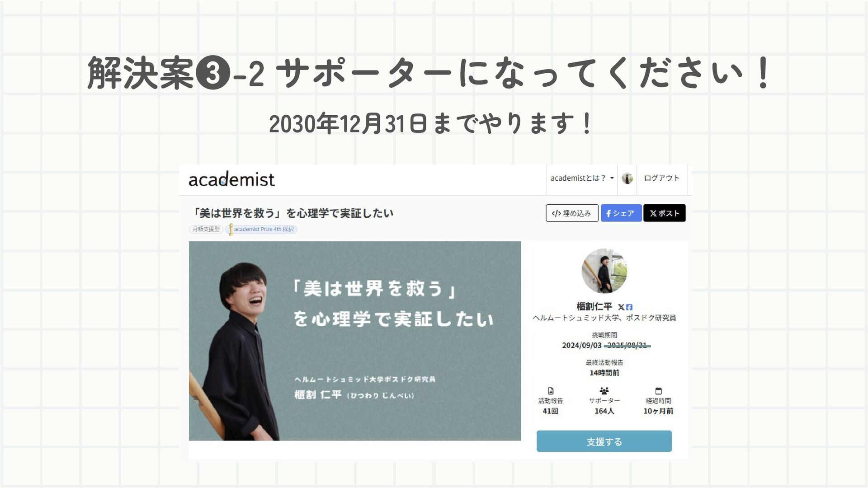Viewport: 868px width, 488px height.
Task: Click the trophy icon beside Prize badge
Action: point(231,229)
